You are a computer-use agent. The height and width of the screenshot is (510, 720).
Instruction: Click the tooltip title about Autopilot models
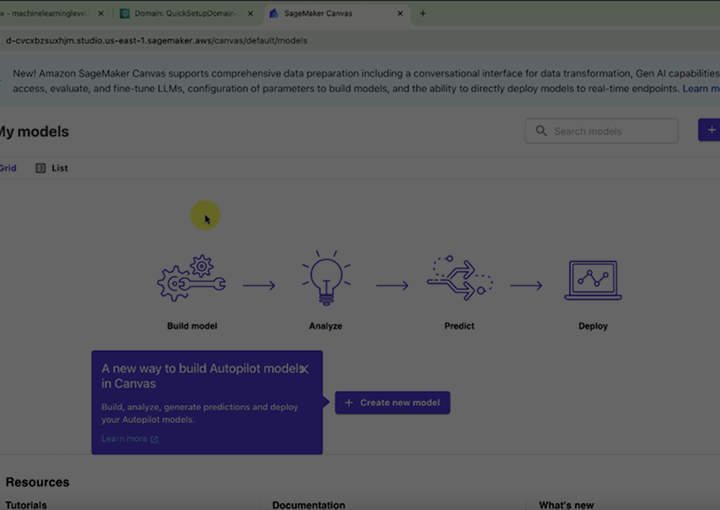coord(202,376)
